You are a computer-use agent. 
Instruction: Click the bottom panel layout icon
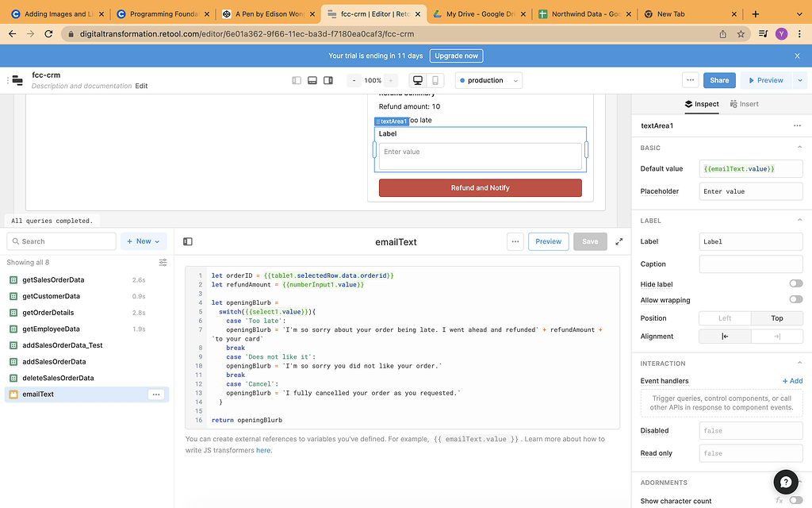(x=312, y=80)
